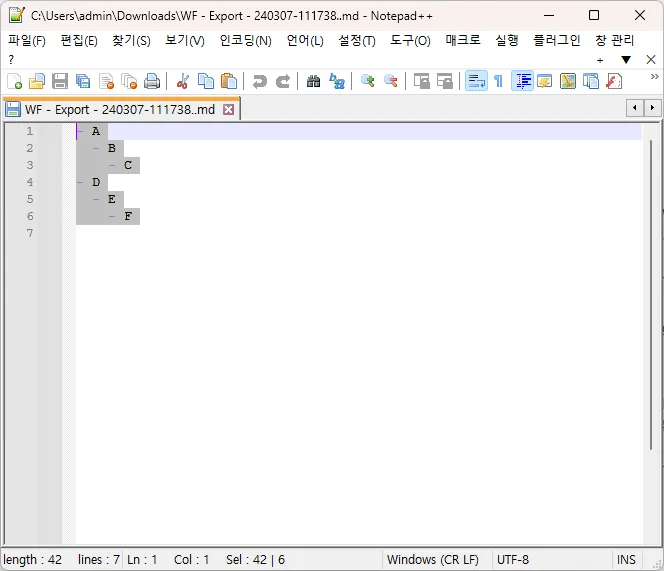Toggle synchronized vertical scrolling icon
This screenshot has height=571, width=664.
(421, 81)
